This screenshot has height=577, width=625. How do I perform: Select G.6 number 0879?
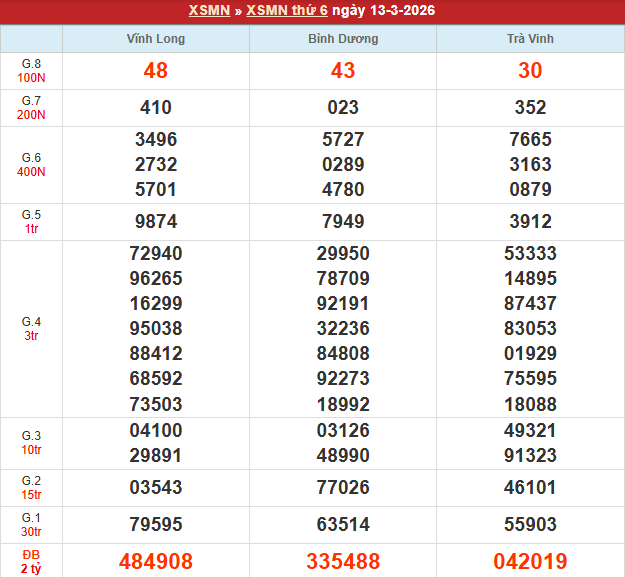pyautogui.click(x=530, y=189)
